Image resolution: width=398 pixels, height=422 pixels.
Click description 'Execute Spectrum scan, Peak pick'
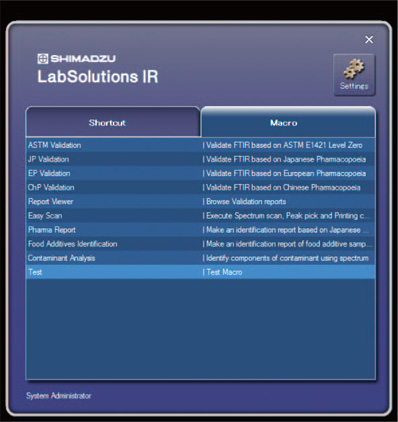[262, 215]
